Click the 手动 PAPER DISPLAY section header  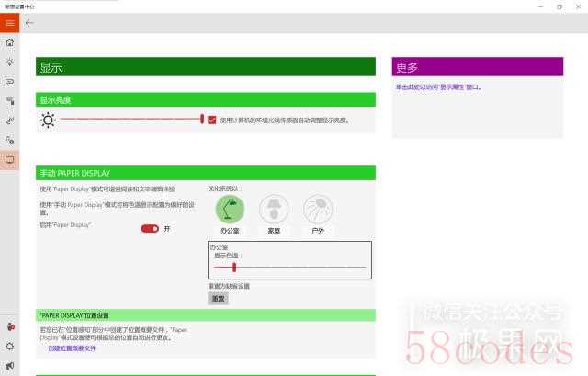point(206,173)
